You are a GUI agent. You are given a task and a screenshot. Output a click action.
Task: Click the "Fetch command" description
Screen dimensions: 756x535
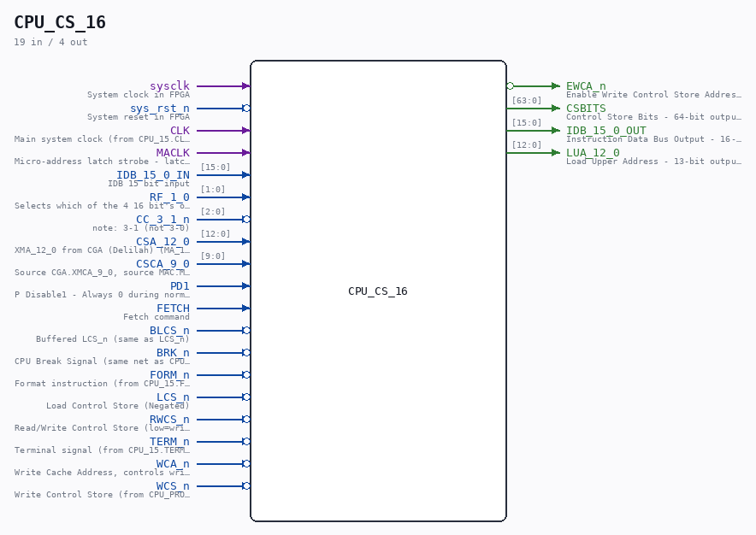coord(157,317)
